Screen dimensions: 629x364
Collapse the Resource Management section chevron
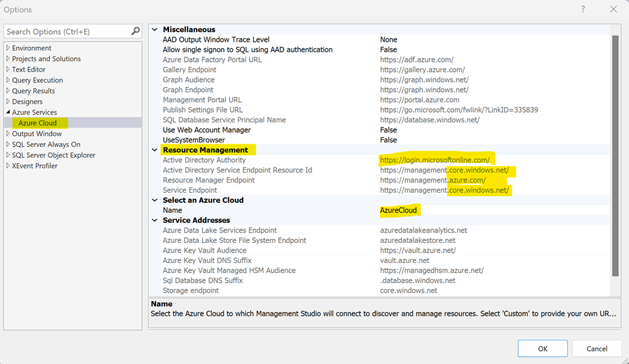pos(155,149)
